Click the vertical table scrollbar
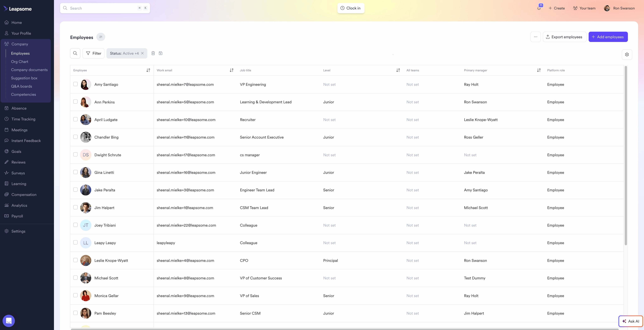Image resolution: width=644 pixels, height=330 pixels. click(x=626, y=155)
